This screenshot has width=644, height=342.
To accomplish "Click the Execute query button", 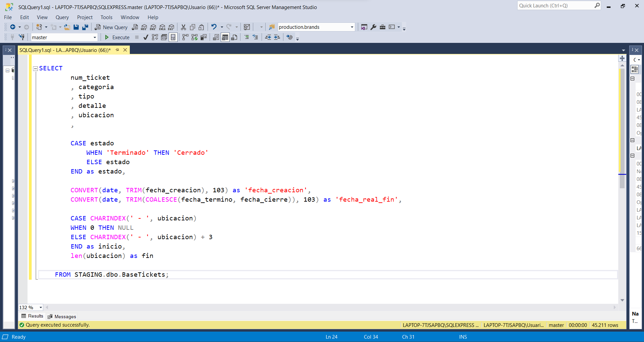I will [x=117, y=37].
